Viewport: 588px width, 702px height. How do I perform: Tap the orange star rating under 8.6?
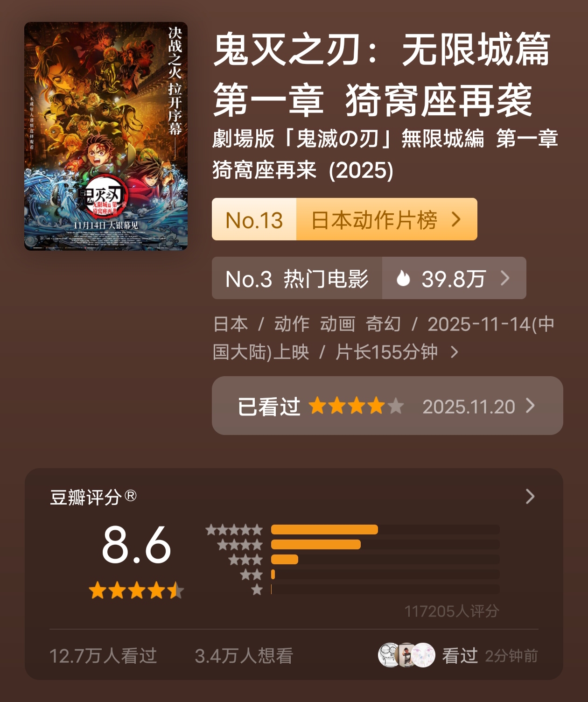136,590
